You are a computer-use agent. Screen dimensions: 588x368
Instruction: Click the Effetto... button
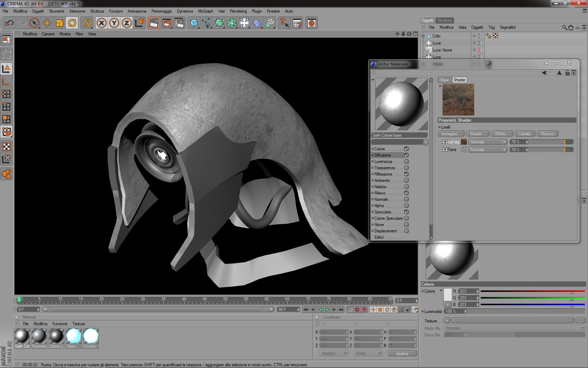click(502, 134)
